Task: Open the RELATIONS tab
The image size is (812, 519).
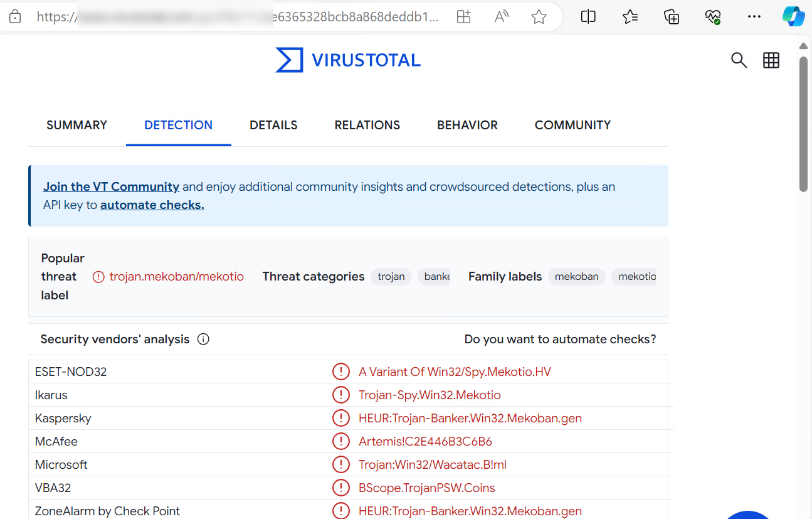Action: [x=367, y=125]
